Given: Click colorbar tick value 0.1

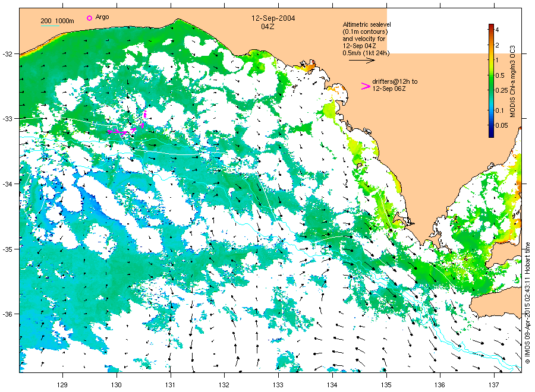Looking at the screenshot, I should point(499,110).
